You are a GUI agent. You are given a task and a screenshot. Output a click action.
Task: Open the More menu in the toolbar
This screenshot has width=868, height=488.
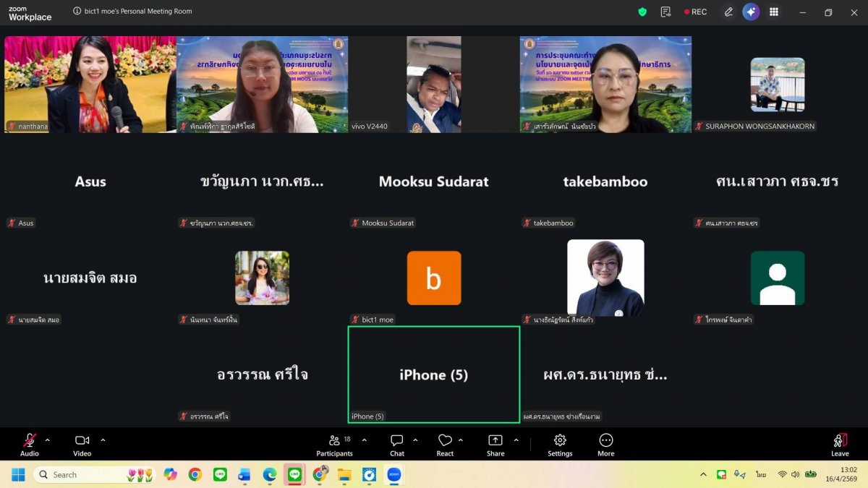[606, 444]
